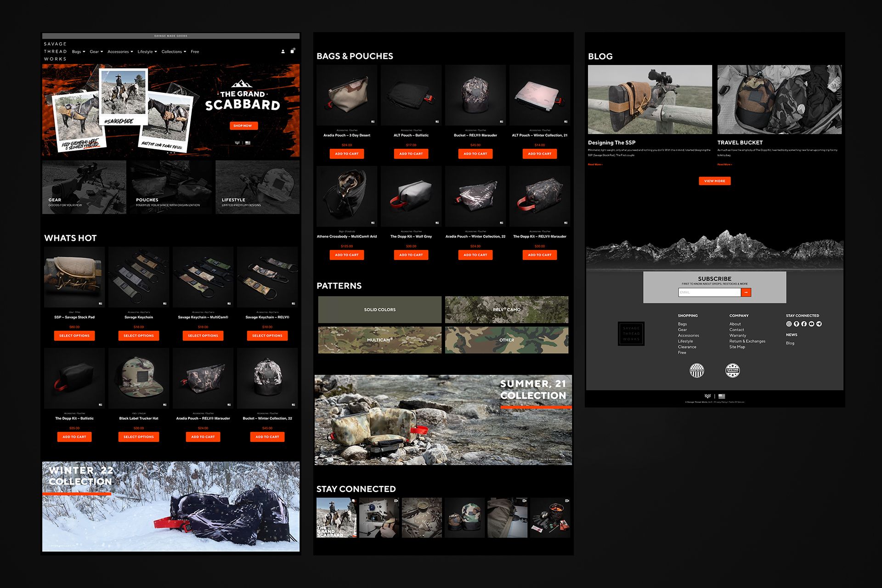Select options for Black Label Trucker Hat
The image size is (882, 588).
[x=139, y=437]
